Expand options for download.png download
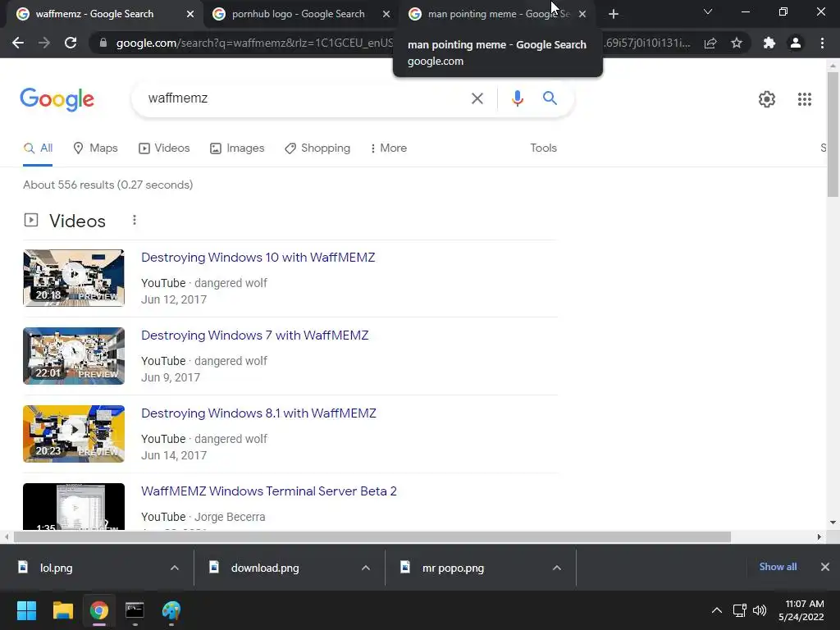The image size is (840, 630). [366, 568]
